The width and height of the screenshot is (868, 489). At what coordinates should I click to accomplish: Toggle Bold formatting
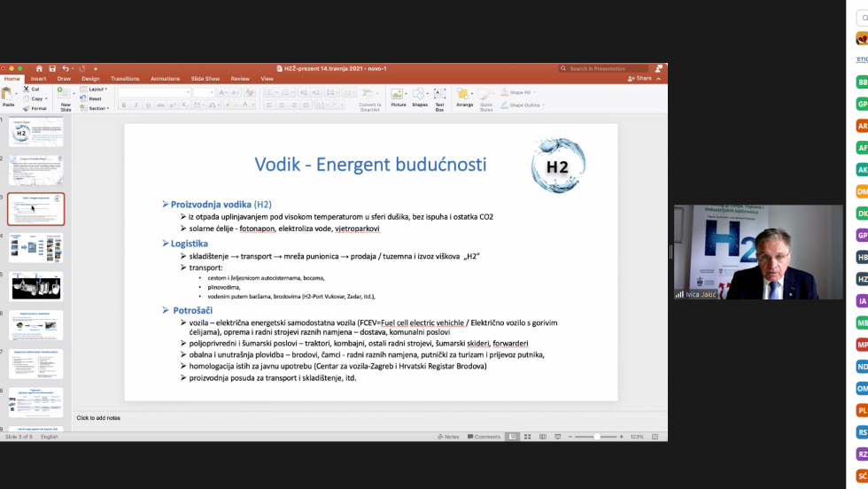(124, 105)
